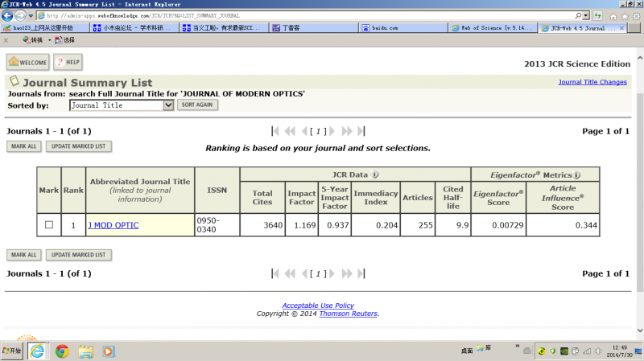Viewport: 644px width, 361px height.
Task: Open Google Chrome from the taskbar
Action: click(x=62, y=351)
